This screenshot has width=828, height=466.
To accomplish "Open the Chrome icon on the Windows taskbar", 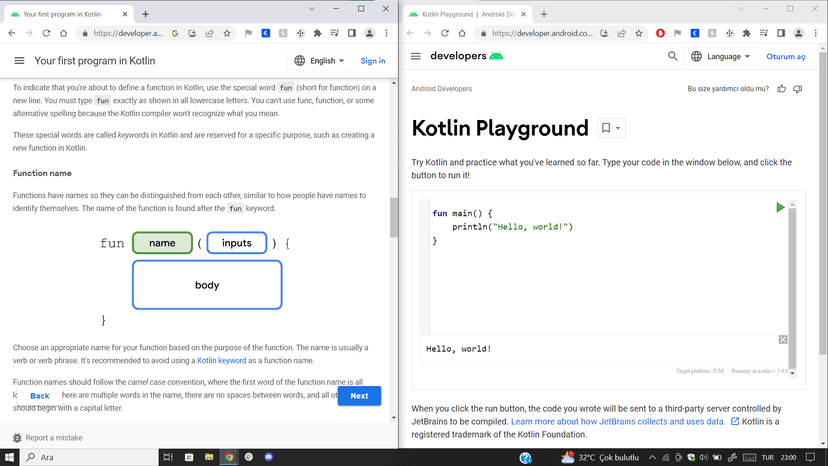I will click(x=229, y=457).
